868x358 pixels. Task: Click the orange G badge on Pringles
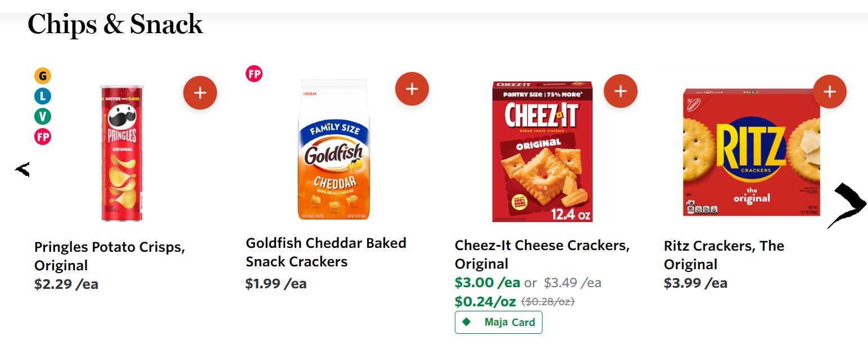(x=43, y=76)
